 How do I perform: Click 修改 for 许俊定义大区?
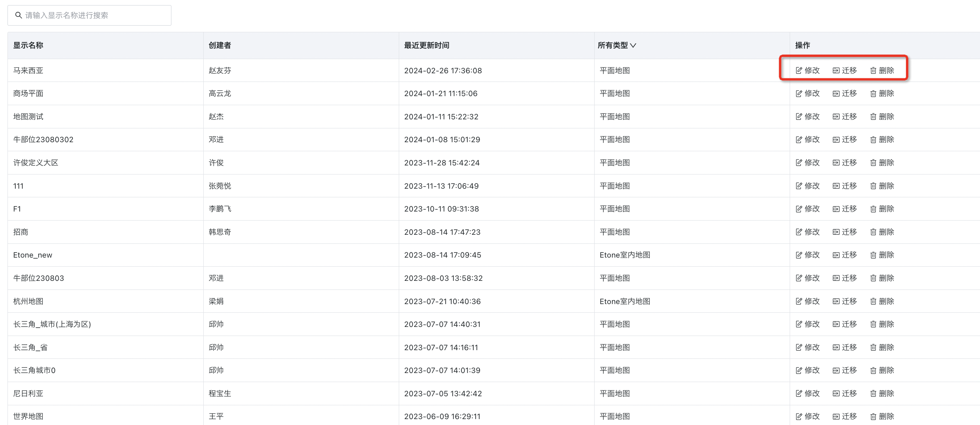point(808,163)
